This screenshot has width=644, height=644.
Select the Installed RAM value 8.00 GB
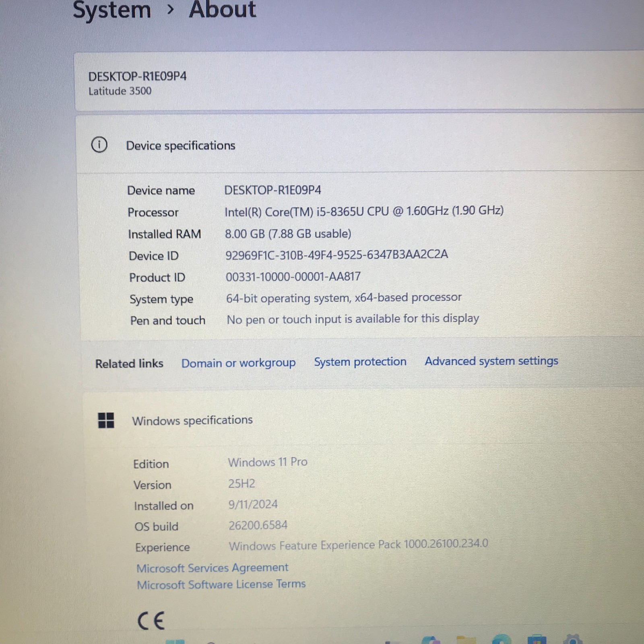288,233
